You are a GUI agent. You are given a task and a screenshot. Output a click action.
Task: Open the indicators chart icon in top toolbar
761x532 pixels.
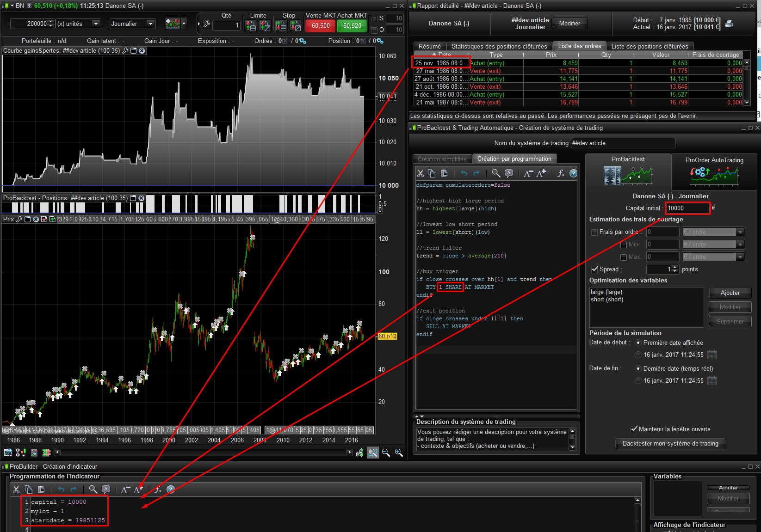[173, 24]
